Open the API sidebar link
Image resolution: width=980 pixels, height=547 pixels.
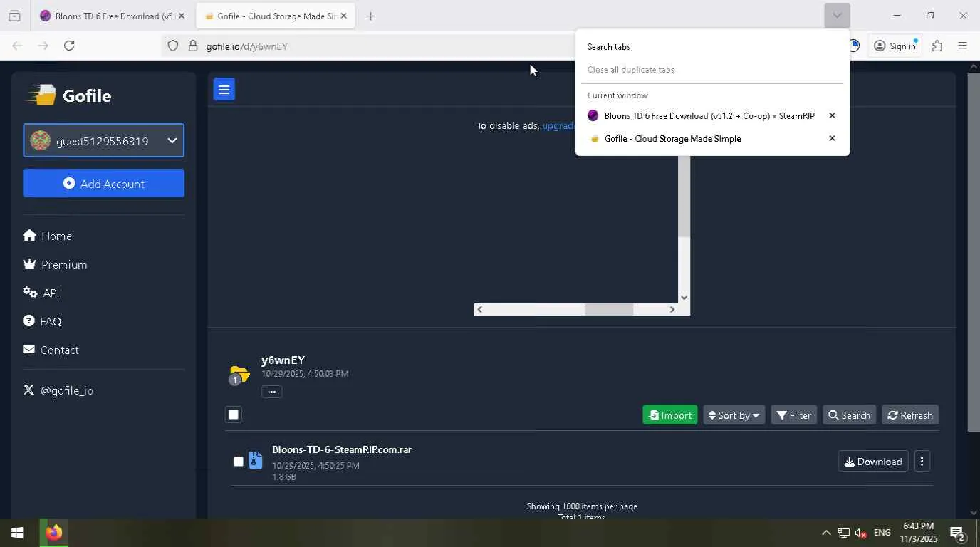(x=41, y=293)
